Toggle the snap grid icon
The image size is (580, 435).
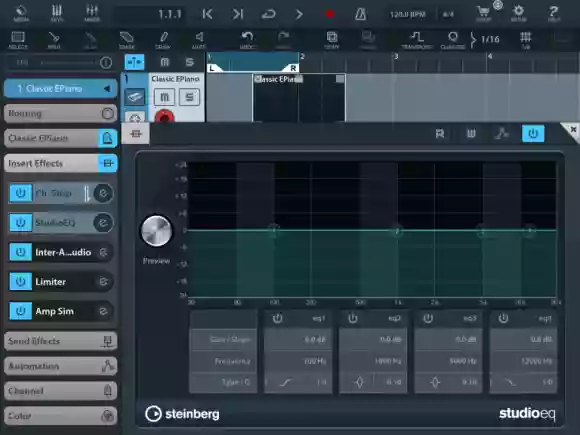pos(526,40)
